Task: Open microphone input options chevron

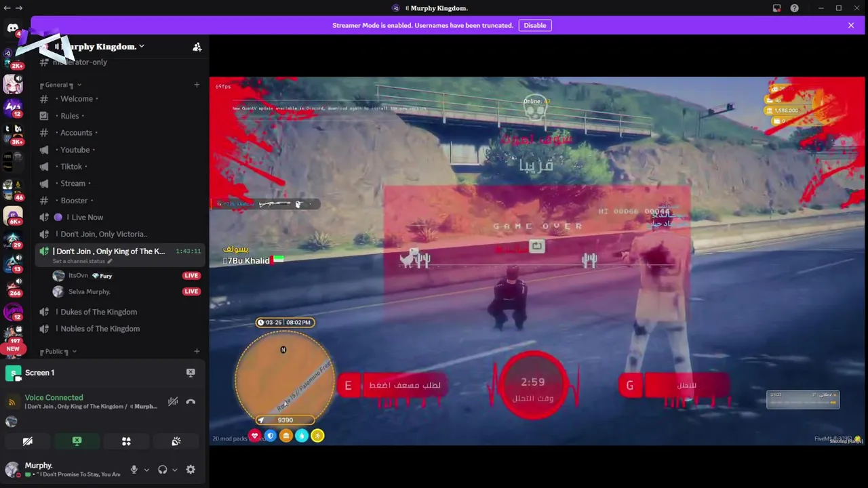Action: click(x=146, y=470)
